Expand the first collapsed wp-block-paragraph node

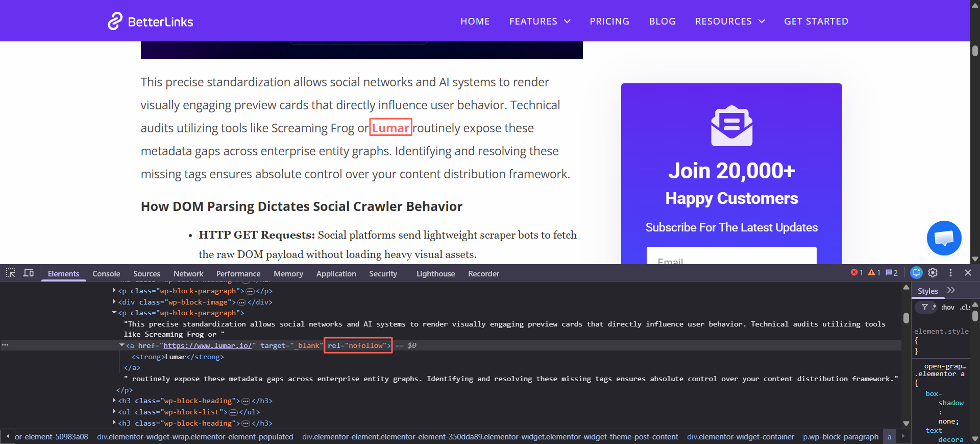114,291
